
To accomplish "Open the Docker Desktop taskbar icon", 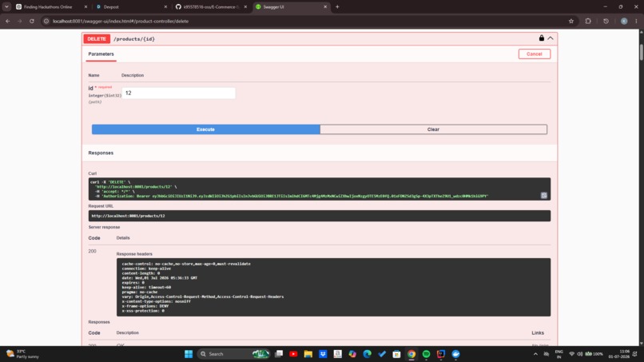I will pos(456,354).
